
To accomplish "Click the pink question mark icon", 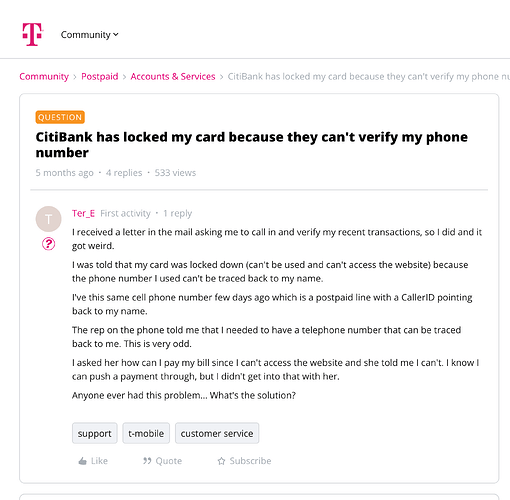I will [49, 244].
